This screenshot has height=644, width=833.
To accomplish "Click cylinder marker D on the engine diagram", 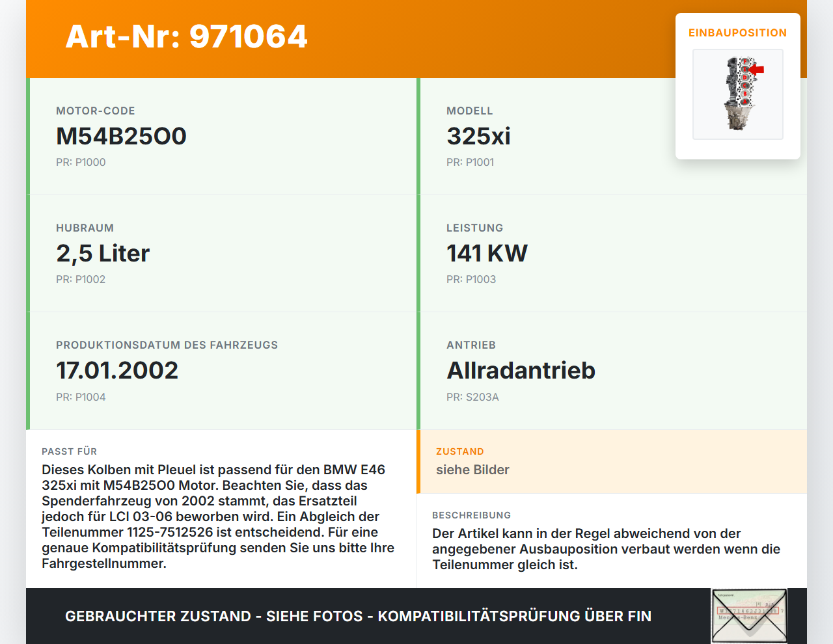I will 744,78.
